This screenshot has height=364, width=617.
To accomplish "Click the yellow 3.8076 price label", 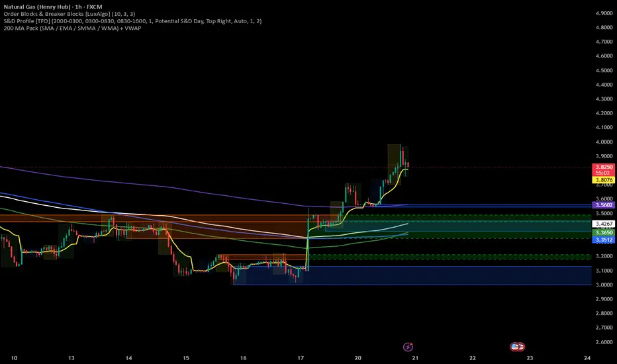I will pos(603,180).
